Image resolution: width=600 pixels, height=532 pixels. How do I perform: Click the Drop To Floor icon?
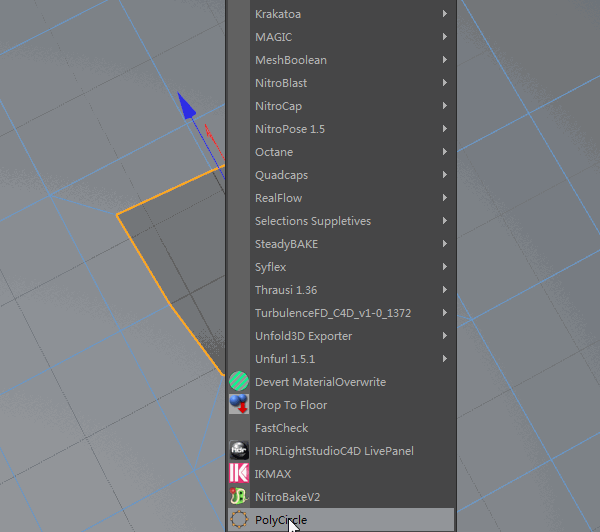click(239, 405)
